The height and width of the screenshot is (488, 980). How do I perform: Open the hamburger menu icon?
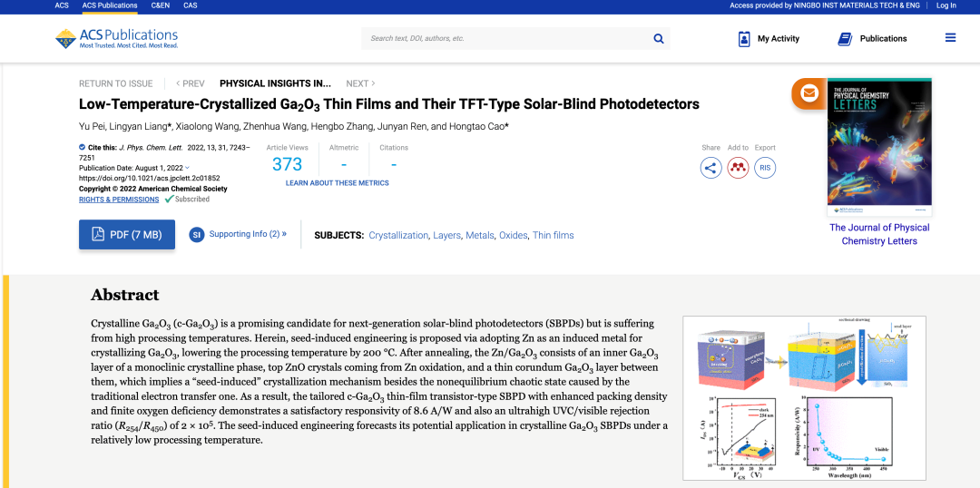pos(950,38)
